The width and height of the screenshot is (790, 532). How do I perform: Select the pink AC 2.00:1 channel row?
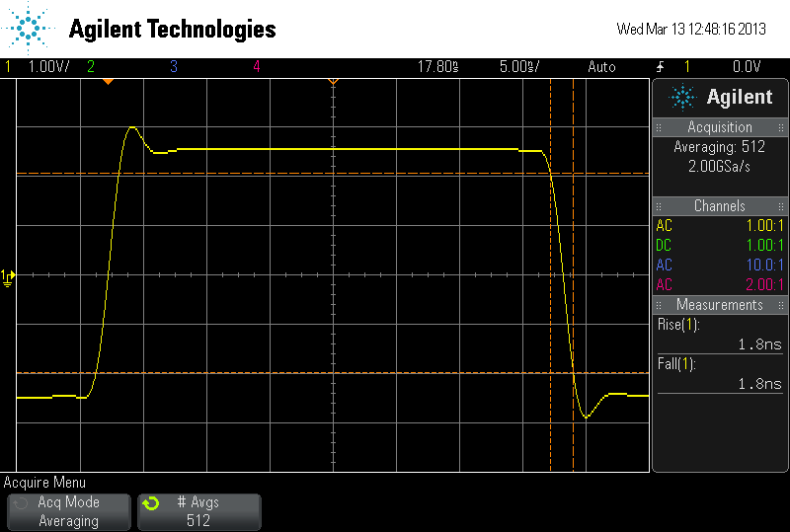tap(720, 284)
